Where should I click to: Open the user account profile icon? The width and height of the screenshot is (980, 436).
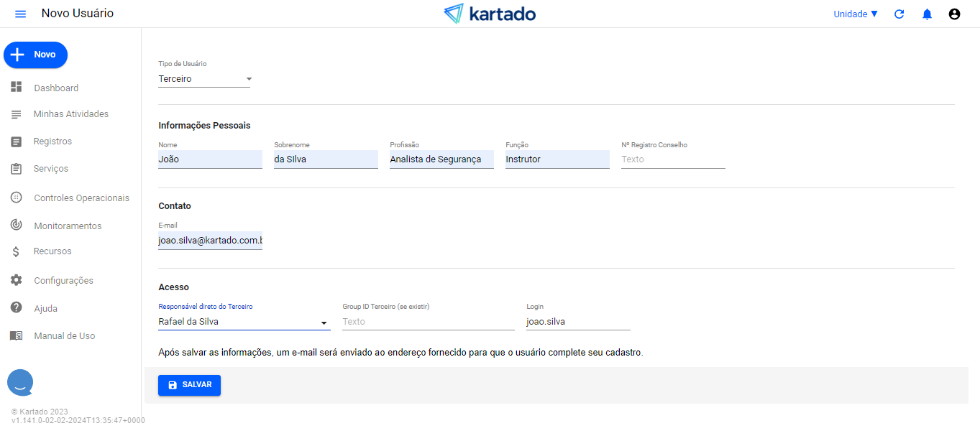[x=954, y=14]
